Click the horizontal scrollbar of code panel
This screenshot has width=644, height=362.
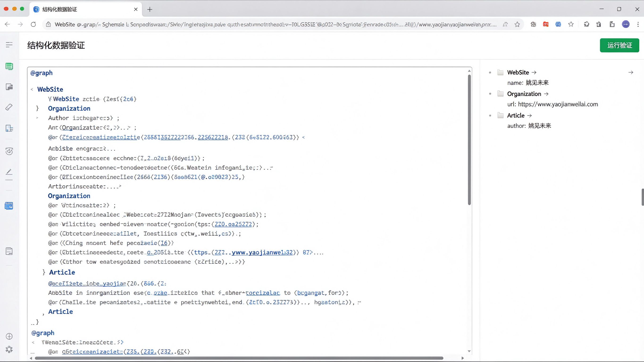239,358
